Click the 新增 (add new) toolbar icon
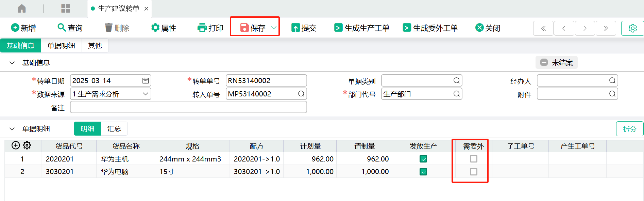644x201 pixels. coord(15,28)
